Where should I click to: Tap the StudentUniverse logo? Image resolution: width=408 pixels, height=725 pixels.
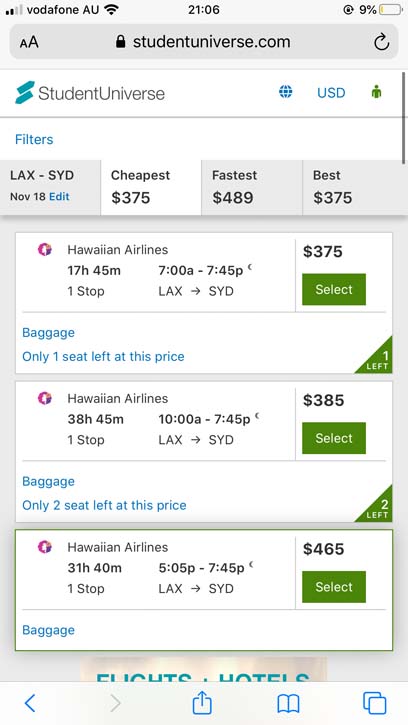pyautogui.click(x=90, y=93)
